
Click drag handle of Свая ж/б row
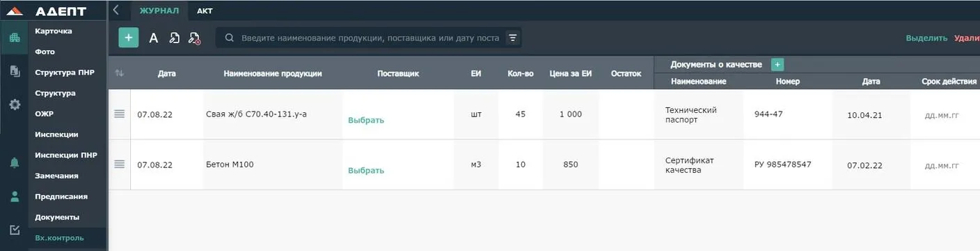click(x=119, y=114)
